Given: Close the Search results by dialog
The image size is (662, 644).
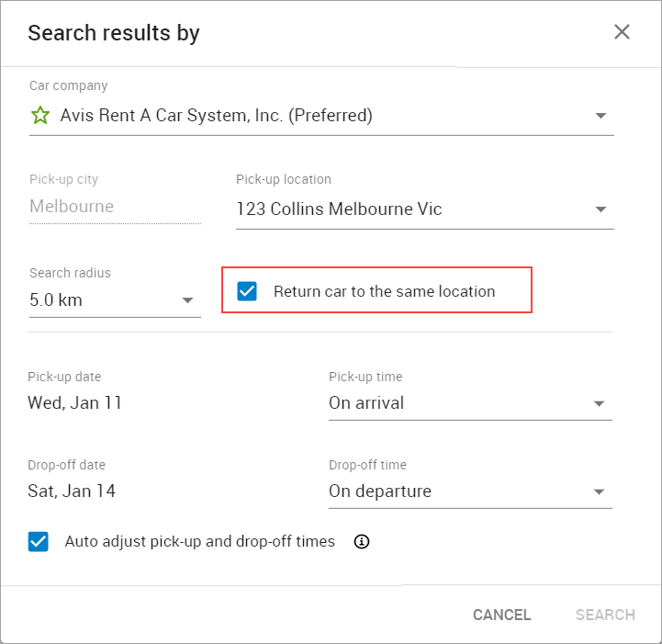Looking at the screenshot, I should [x=622, y=32].
